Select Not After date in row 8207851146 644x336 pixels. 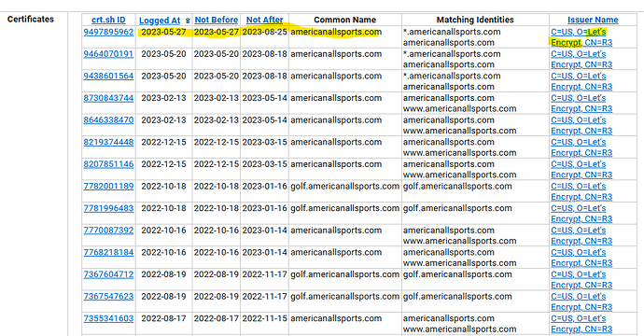[264, 164]
